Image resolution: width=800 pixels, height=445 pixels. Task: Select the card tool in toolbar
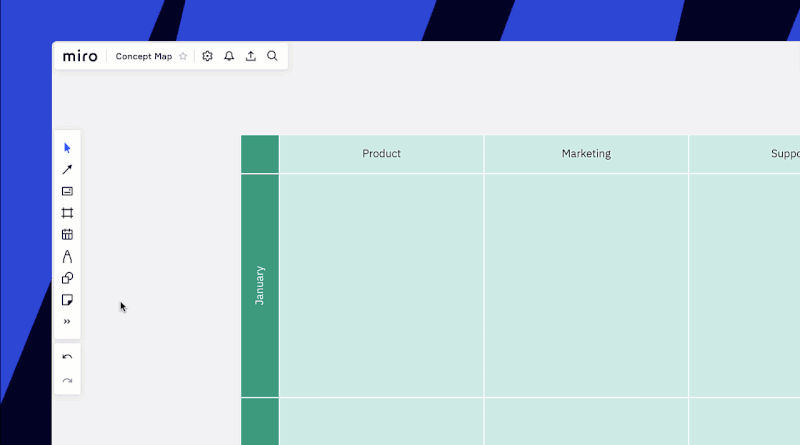(x=67, y=191)
